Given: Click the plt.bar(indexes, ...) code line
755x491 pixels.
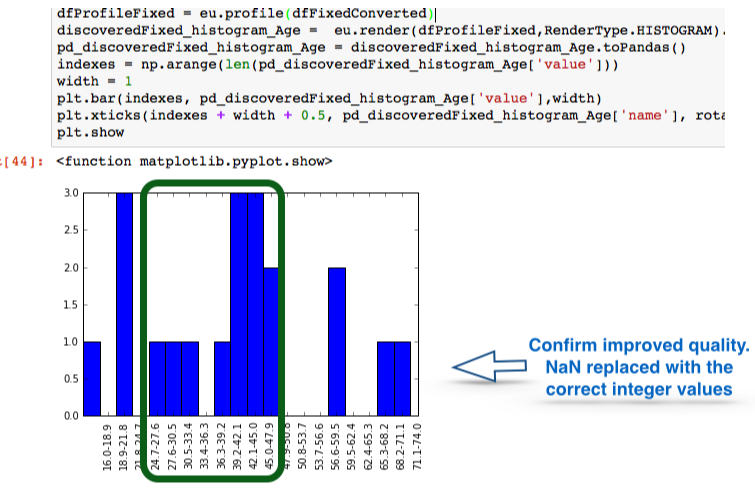Looking at the screenshot, I should pyautogui.click(x=329, y=99).
